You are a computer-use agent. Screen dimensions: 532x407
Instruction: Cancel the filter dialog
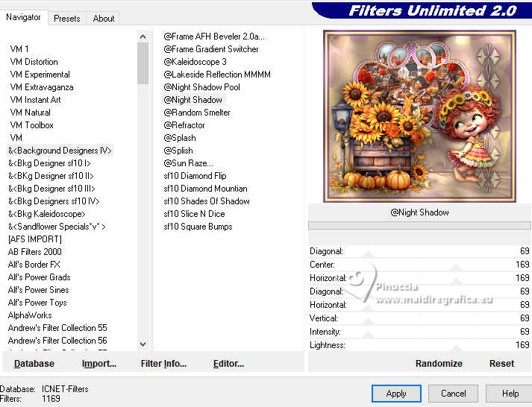[x=454, y=394]
